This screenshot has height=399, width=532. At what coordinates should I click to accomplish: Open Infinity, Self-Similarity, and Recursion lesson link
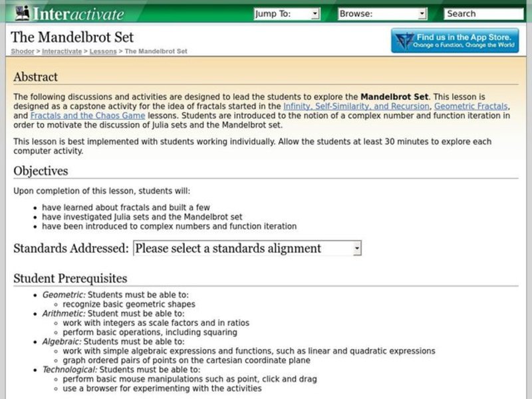click(356, 106)
